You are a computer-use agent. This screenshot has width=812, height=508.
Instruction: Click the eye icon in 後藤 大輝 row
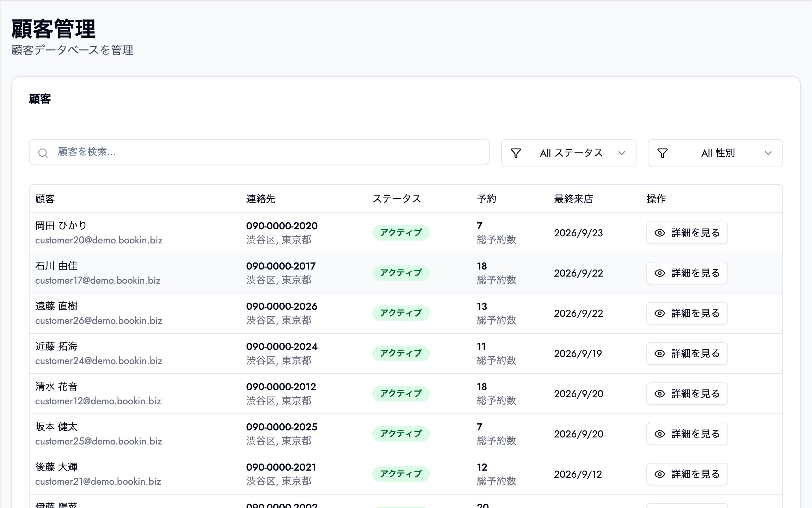coord(660,474)
